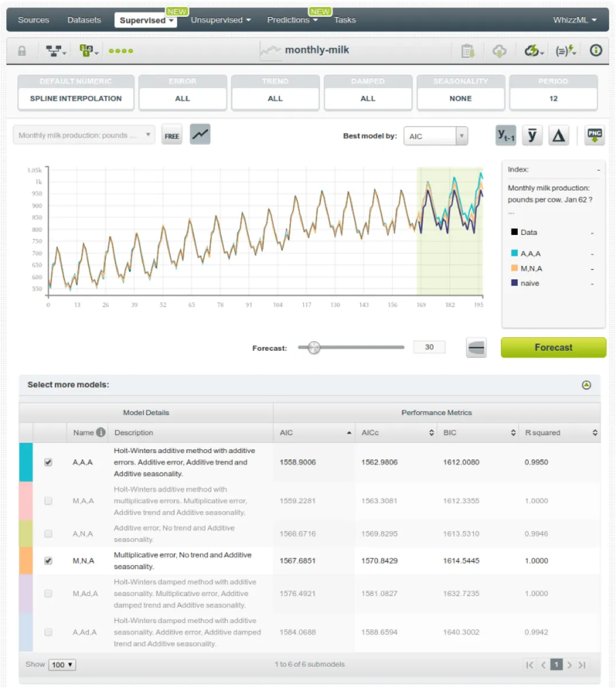Click the cloud download icon

500,51
